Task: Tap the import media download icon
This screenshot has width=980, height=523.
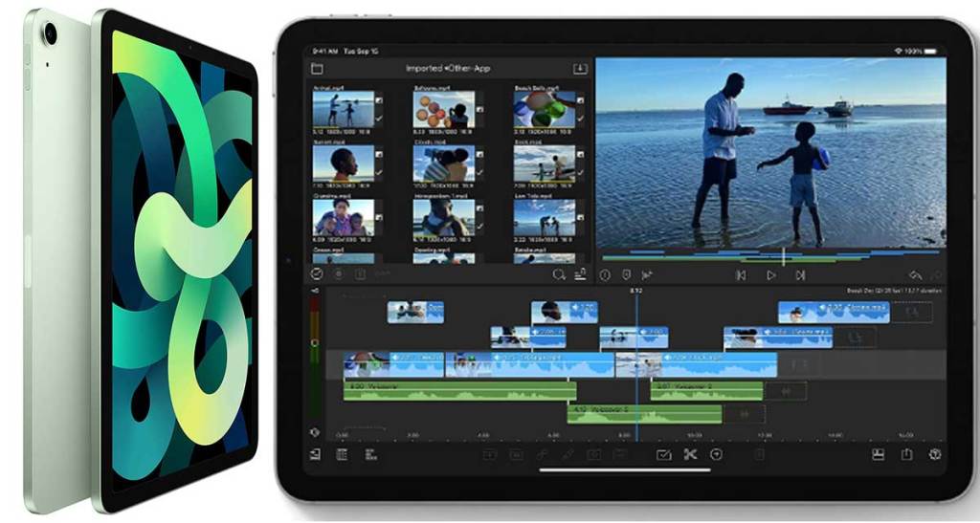Action: [579, 69]
